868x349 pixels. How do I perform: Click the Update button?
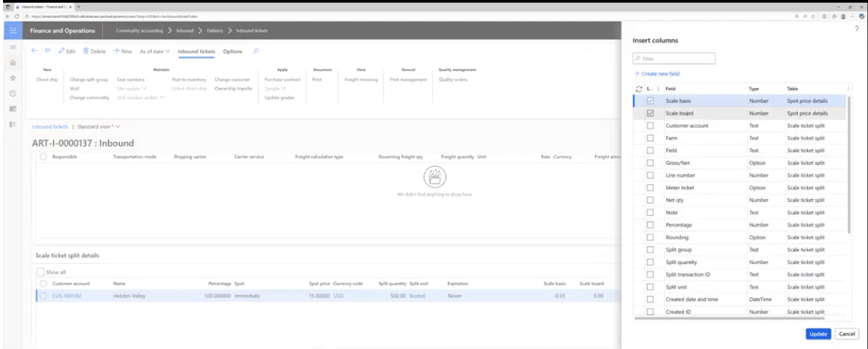tap(818, 334)
